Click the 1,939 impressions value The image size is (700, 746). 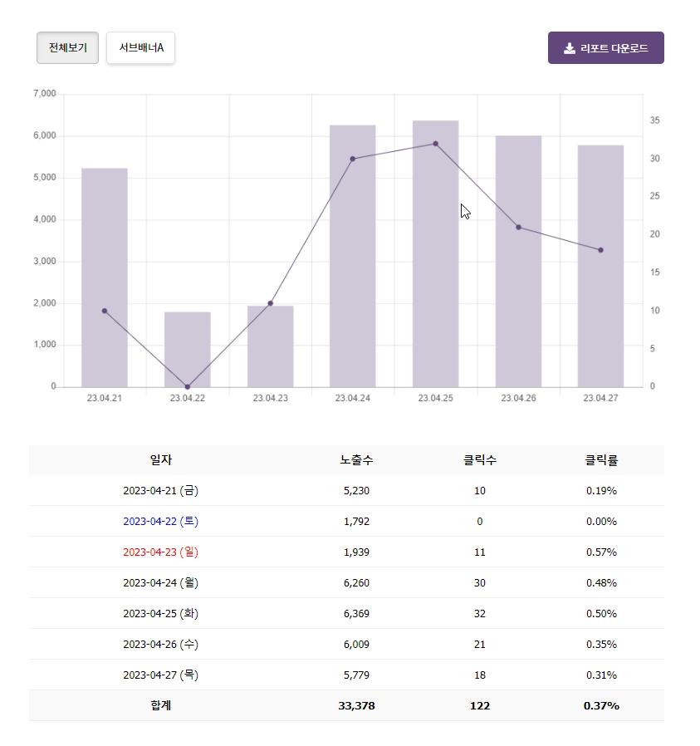357,552
